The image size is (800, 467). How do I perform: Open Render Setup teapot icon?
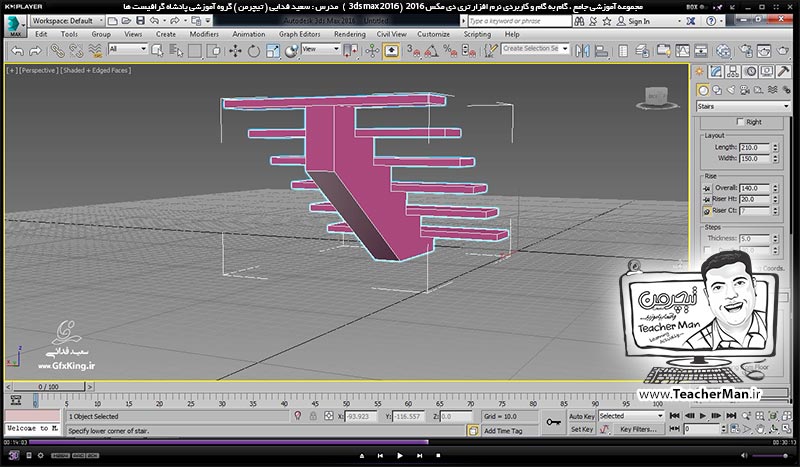click(745, 51)
